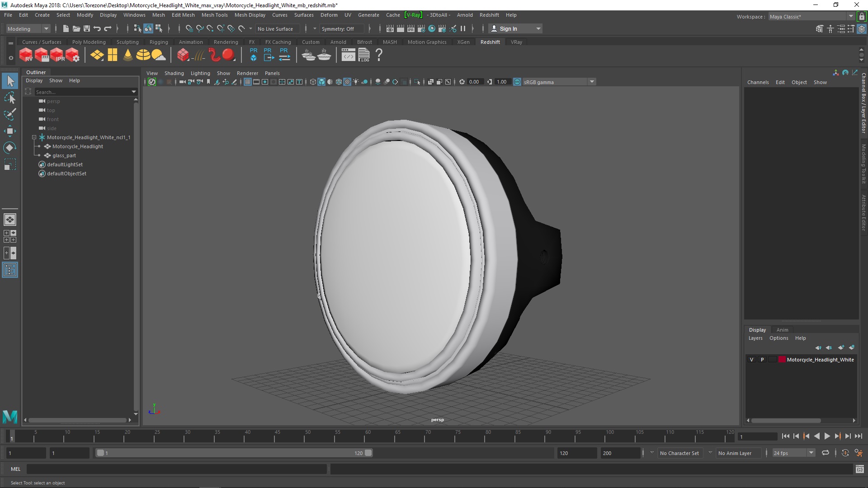
Task: Toggle visibility V of Motorcycle_Headlight_White layer
Action: click(x=751, y=360)
